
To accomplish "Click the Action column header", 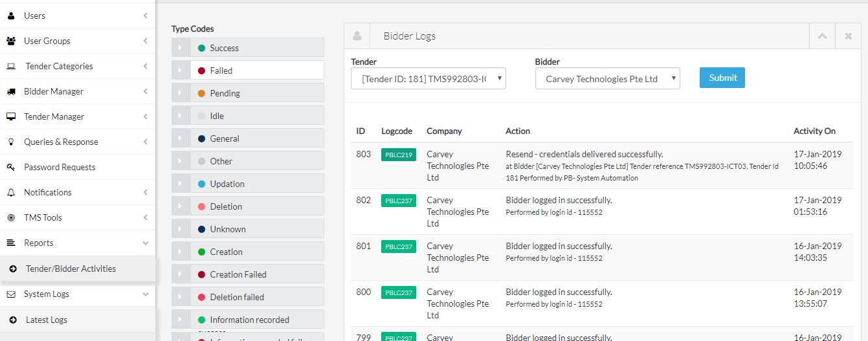I will coord(518,131).
